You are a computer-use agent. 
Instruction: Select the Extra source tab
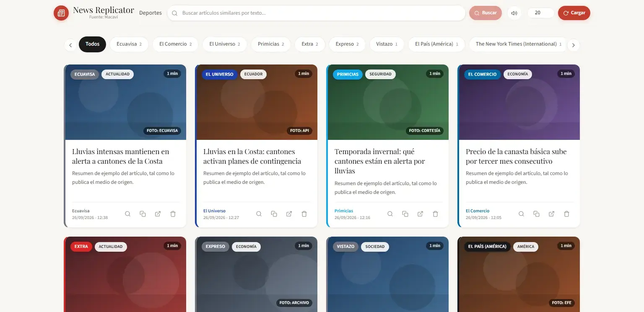310,44
